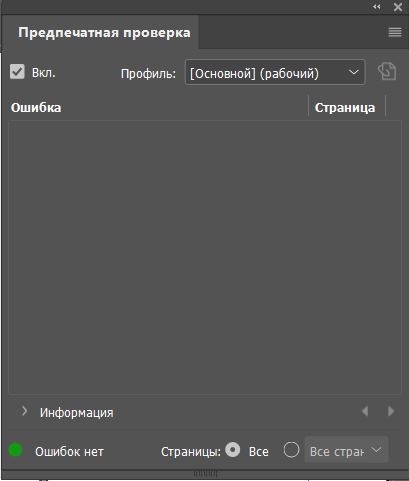Open the Preflight panel flyout menu
Screen dimensions: 409x481
(395, 32)
